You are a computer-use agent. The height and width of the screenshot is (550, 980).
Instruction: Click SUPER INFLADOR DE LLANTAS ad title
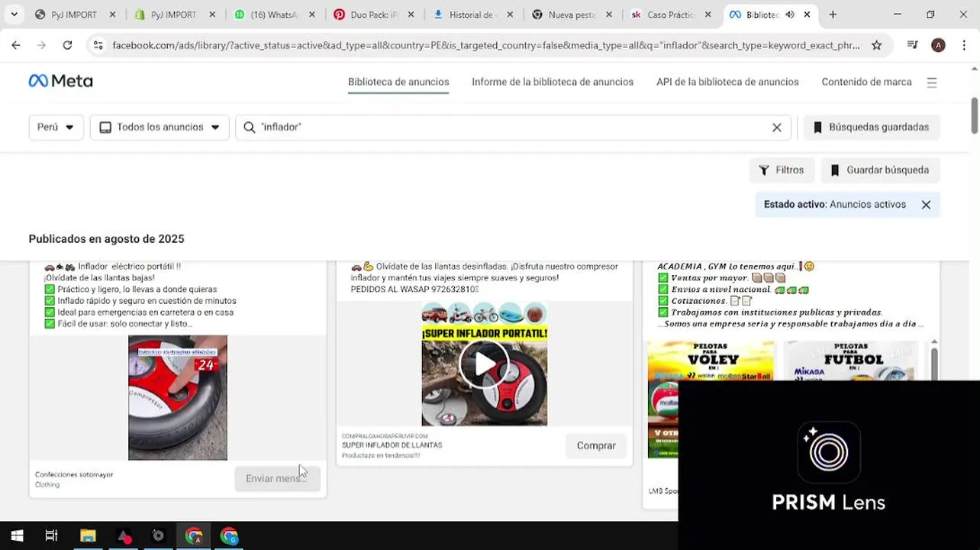coord(392,445)
